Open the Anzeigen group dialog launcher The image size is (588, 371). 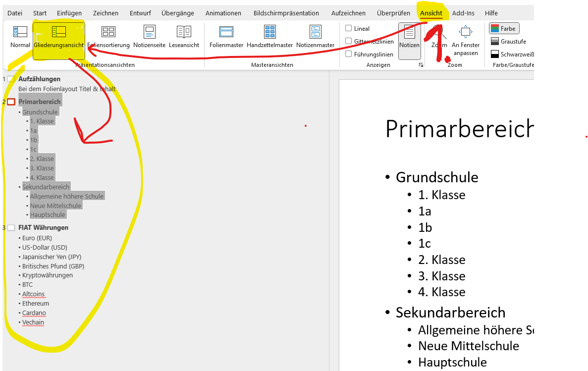(421, 65)
